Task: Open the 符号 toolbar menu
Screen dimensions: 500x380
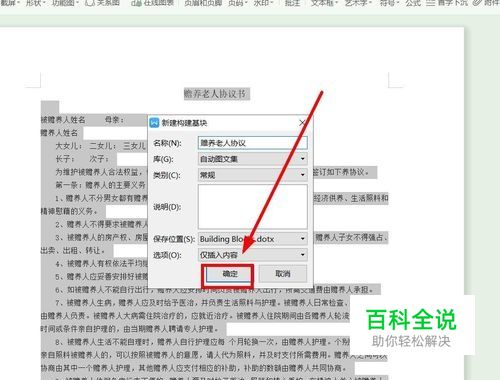Action: pos(389,3)
